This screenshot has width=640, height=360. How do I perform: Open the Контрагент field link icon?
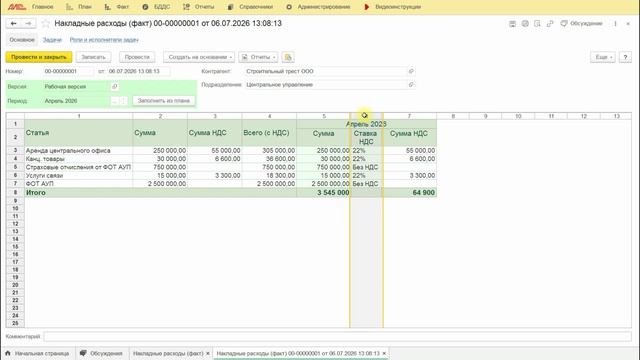pos(411,71)
